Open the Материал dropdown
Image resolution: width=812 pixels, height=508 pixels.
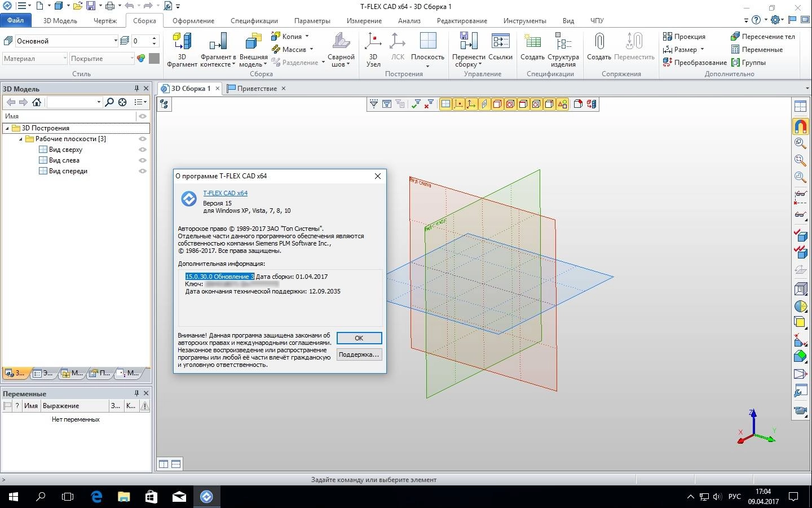click(x=65, y=58)
